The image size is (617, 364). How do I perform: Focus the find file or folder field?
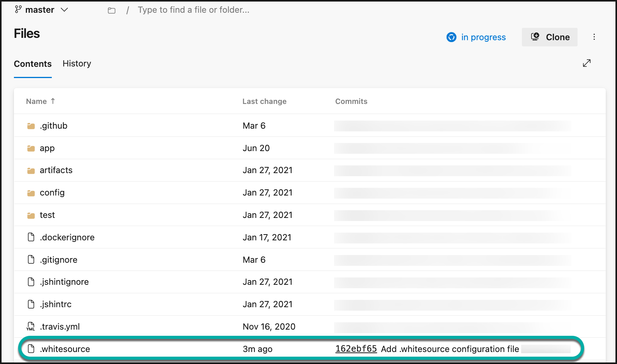click(x=193, y=10)
